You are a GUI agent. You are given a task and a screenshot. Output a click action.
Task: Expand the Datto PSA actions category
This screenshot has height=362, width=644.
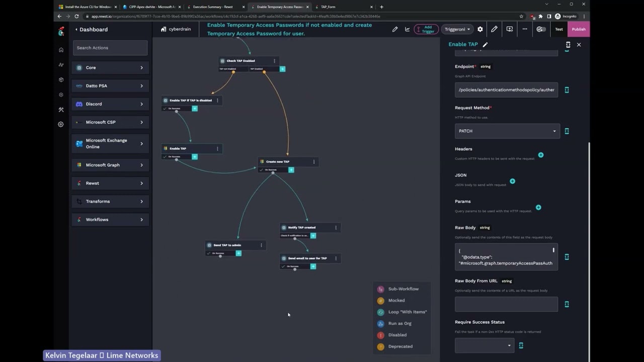pos(110,86)
